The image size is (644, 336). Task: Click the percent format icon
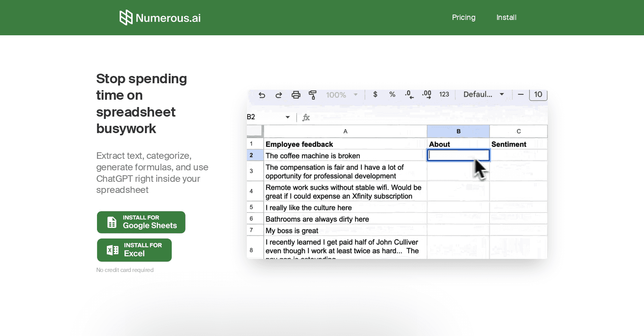(392, 94)
